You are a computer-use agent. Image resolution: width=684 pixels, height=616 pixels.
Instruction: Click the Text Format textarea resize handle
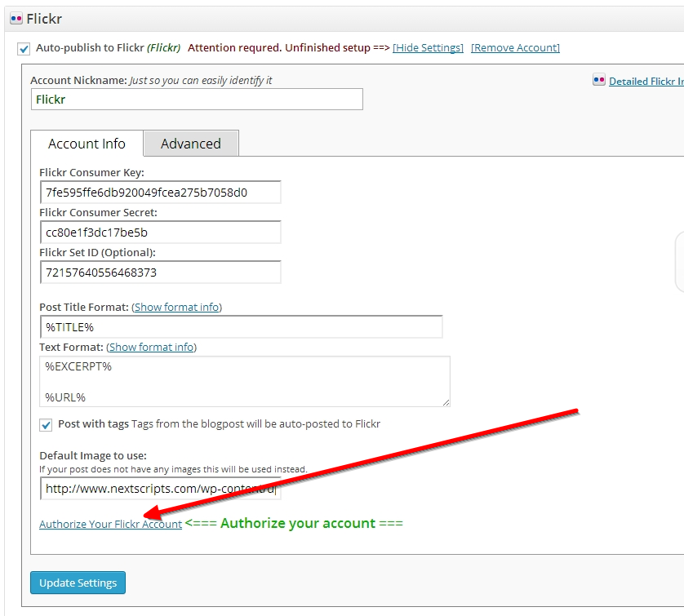click(x=446, y=402)
